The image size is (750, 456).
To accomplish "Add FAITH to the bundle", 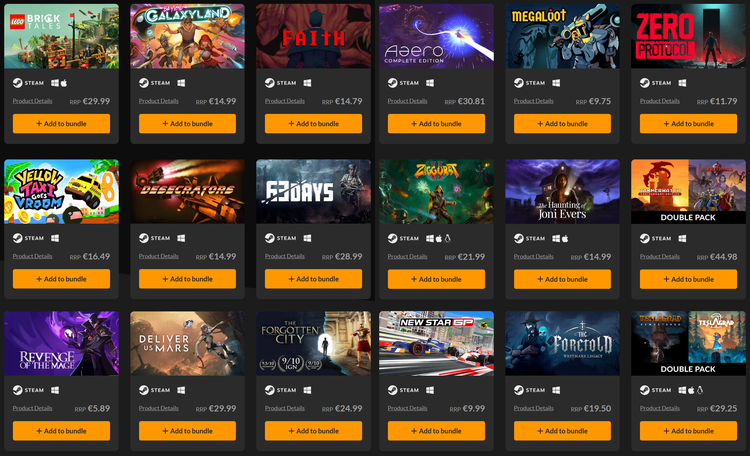I will click(x=313, y=123).
